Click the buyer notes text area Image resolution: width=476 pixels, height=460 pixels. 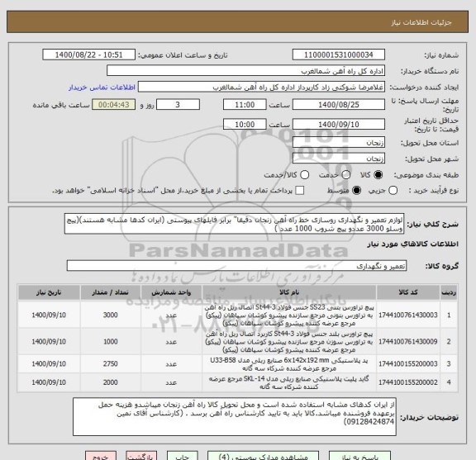[235, 416]
